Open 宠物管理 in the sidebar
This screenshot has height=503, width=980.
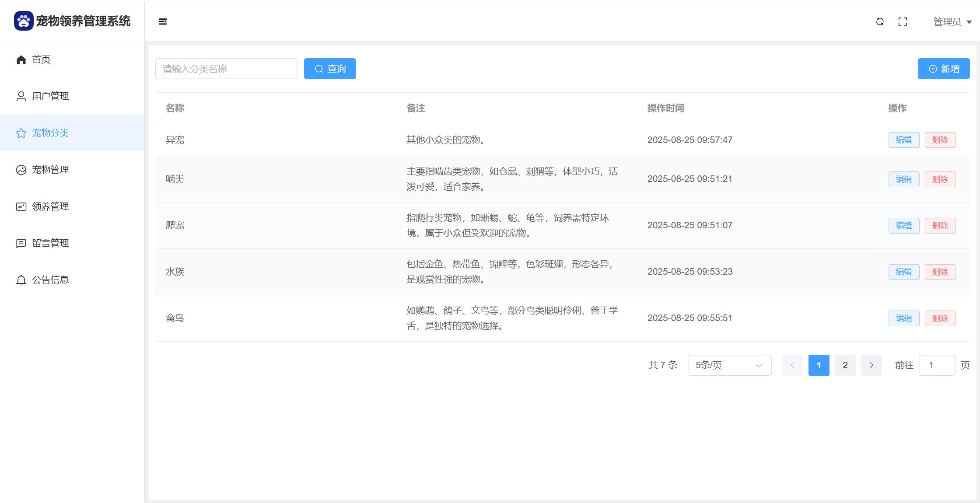point(50,170)
